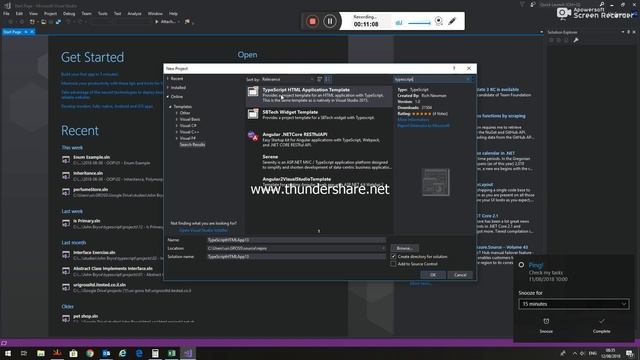Toggle Create directory for solution checkbox

pos(393,256)
